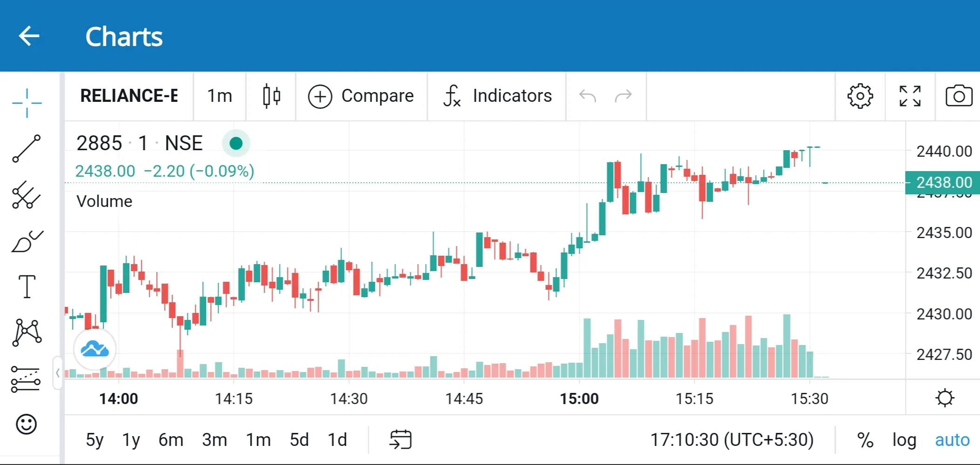Select the 5d date range

tap(299, 440)
